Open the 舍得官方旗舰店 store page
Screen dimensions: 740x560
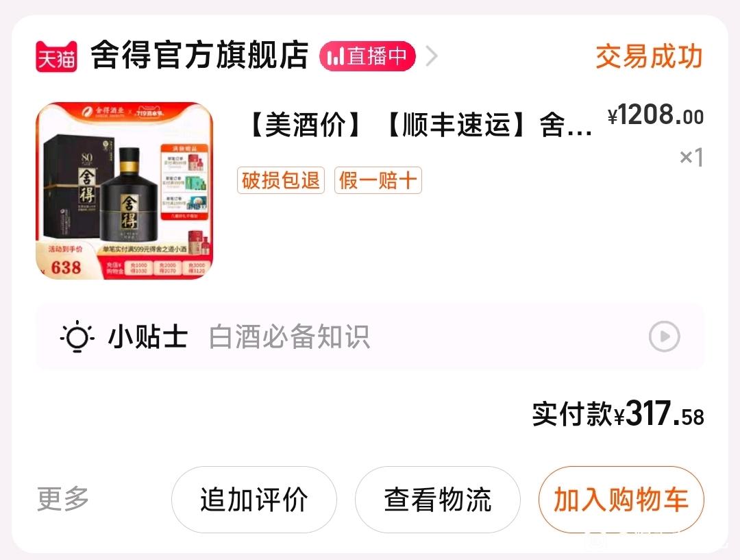click(199, 56)
